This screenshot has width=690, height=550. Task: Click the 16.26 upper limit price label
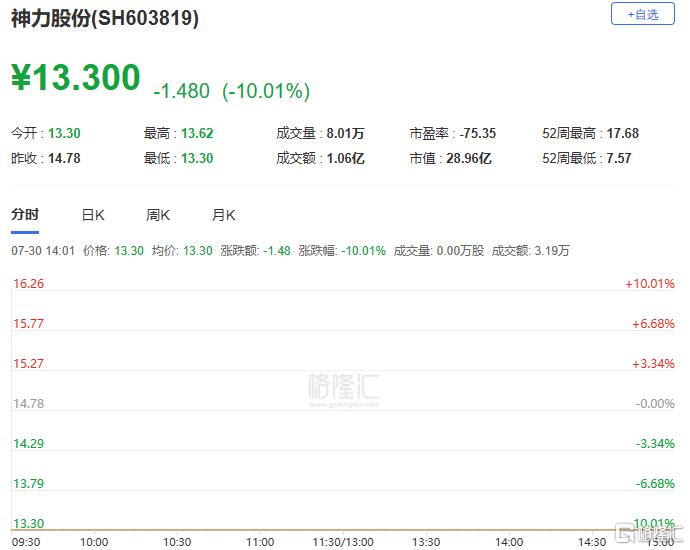coord(27,284)
